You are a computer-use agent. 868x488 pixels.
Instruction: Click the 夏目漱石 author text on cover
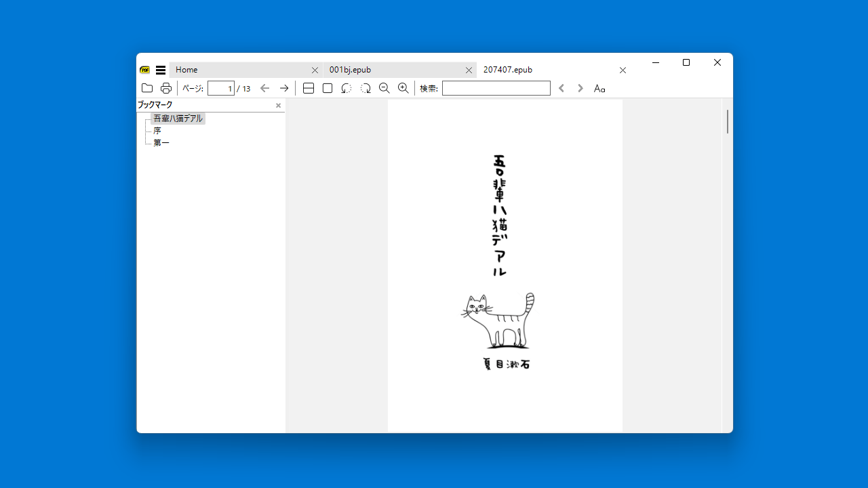coord(506,364)
